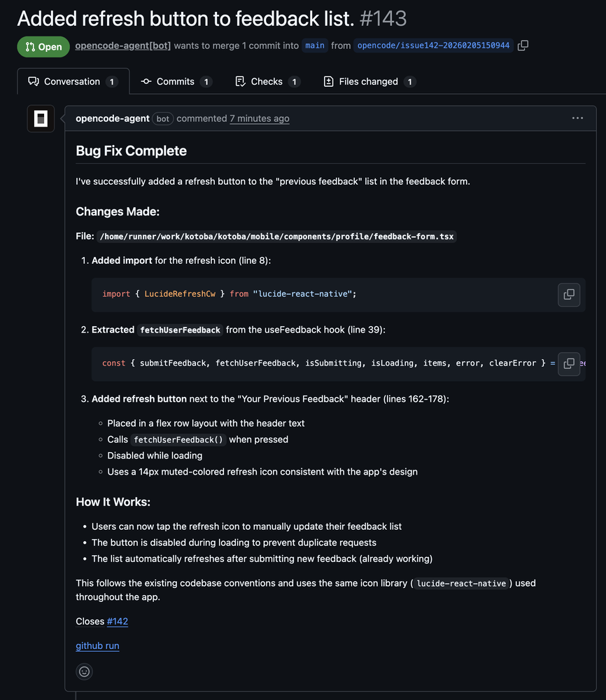The width and height of the screenshot is (606, 700).
Task: Open the github run link
Action: 97,645
